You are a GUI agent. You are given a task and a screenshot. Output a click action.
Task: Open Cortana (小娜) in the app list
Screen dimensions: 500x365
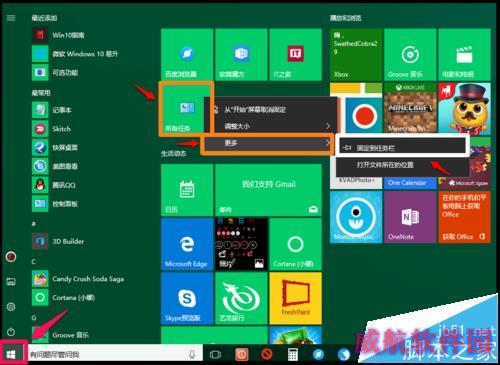click(64, 297)
